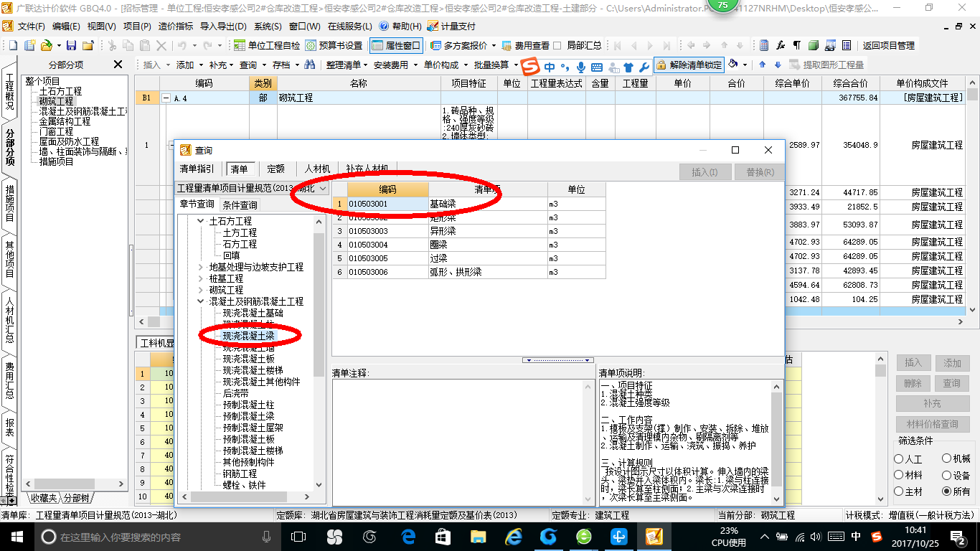Open 单位工程自检 self-check tool

(268, 45)
